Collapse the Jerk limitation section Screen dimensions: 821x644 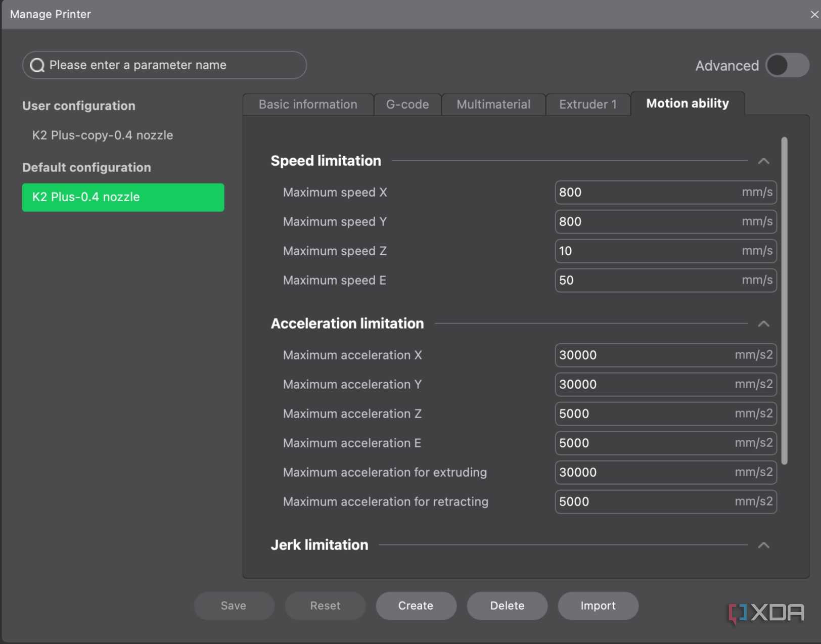coord(763,545)
